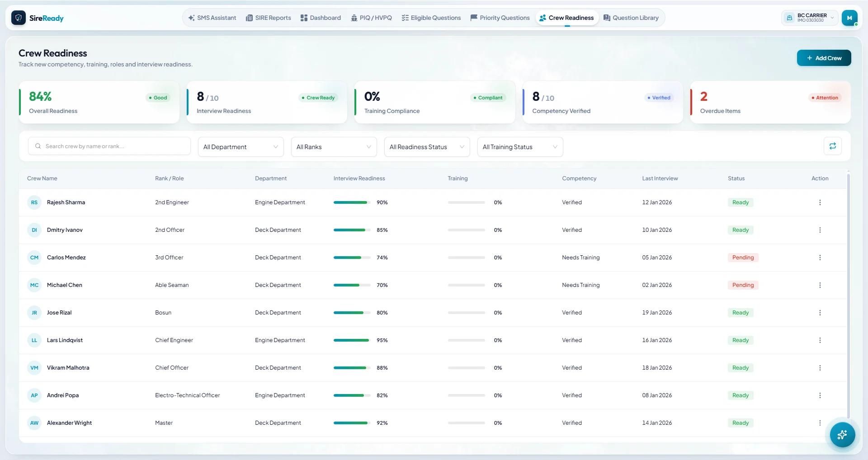Open actions menu for Andrei Popa
The height and width of the screenshot is (460, 868).
click(x=820, y=395)
